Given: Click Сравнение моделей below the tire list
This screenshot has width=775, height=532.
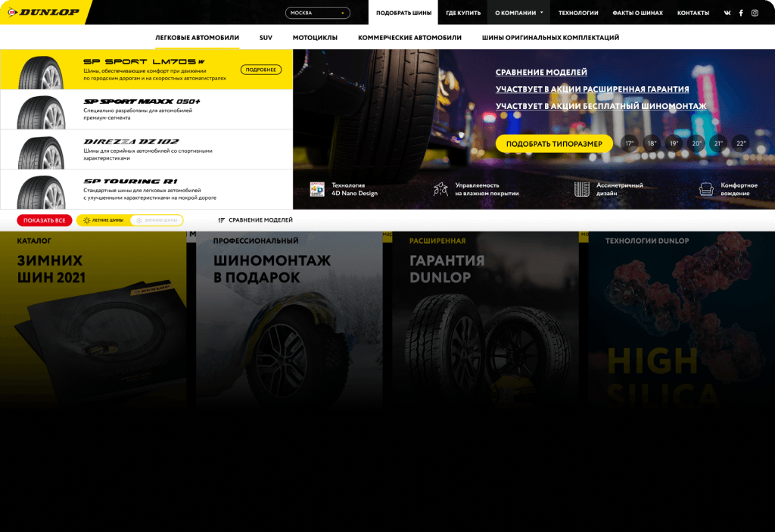Looking at the screenshot, I should pos(260,220).
